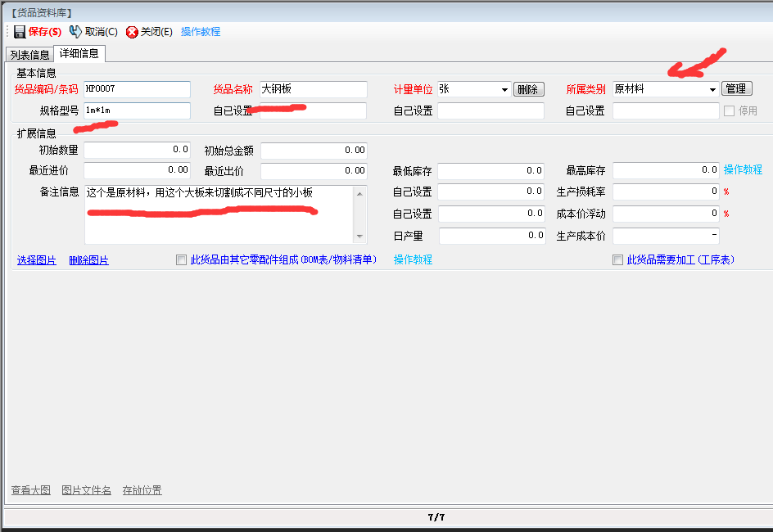Viewport: 773px width, 532px height.
Task: Enable the BOM表/物料清单 composition checkbox
Action: tap(182, 260)
